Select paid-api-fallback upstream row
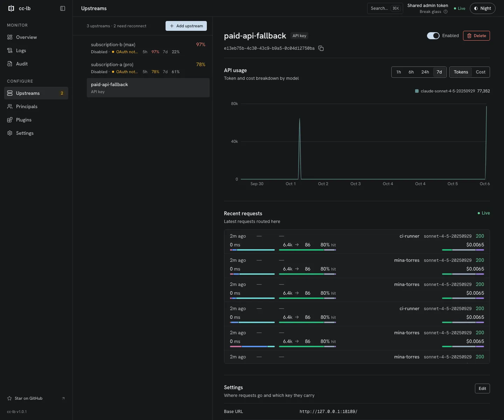Screen dimensions: 504x420 pyautogui.click(x=148, y=87)
